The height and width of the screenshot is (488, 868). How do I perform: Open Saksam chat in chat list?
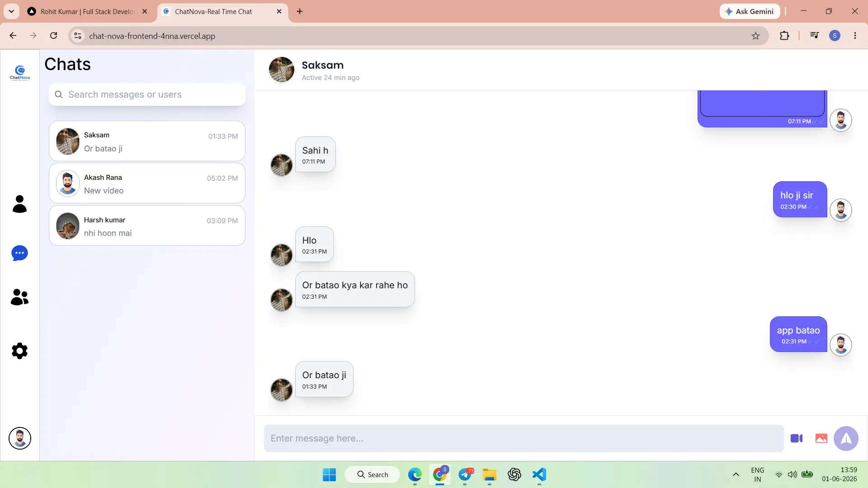[x=147, y=141]
